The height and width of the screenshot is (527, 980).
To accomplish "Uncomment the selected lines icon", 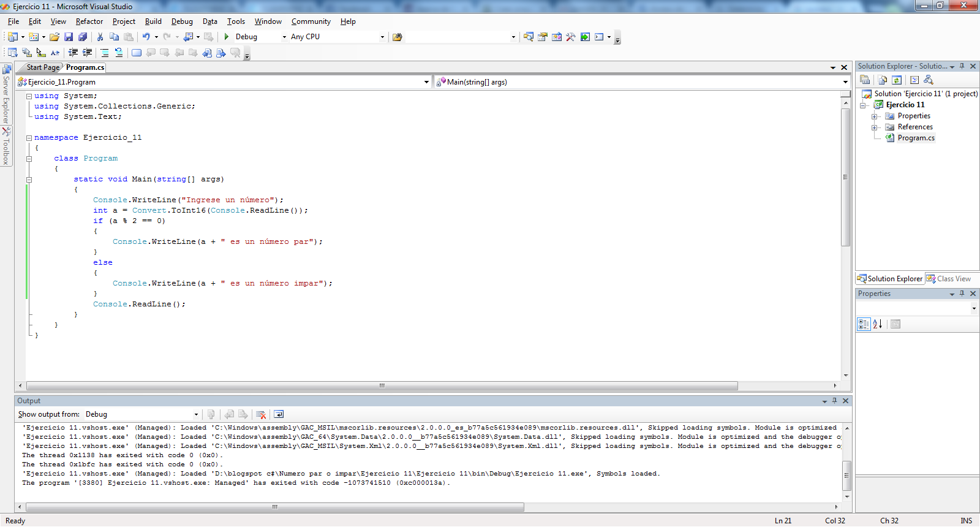I will pos(119,53).
